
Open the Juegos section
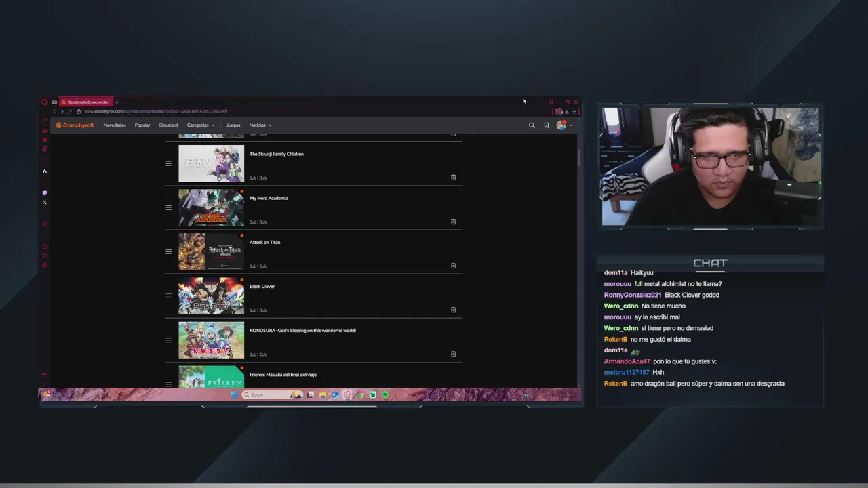(233, 125)
